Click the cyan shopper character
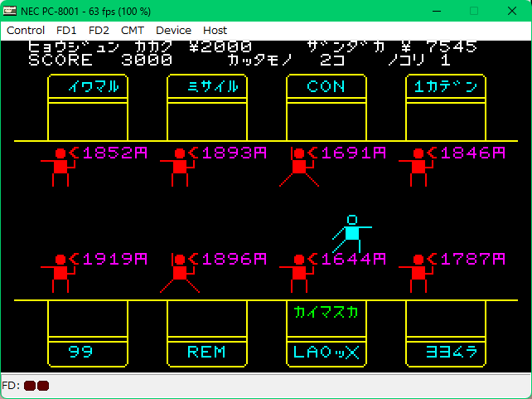The image size is (532, 399). pos(351,234)
